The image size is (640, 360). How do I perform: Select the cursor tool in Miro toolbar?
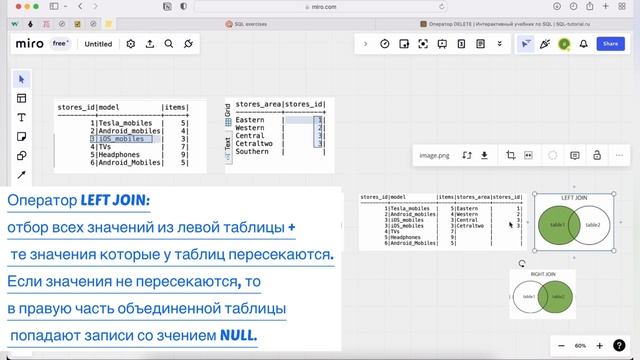point(22,79)
